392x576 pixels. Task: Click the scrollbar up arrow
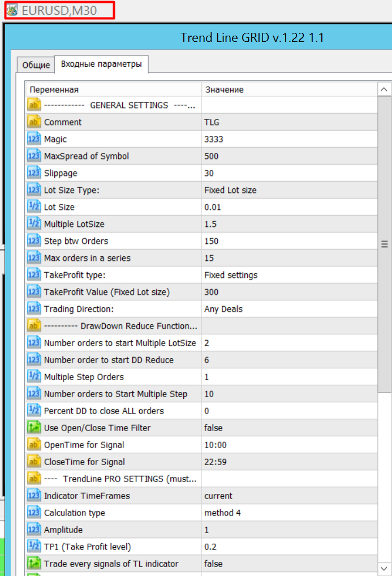(384, 89)
